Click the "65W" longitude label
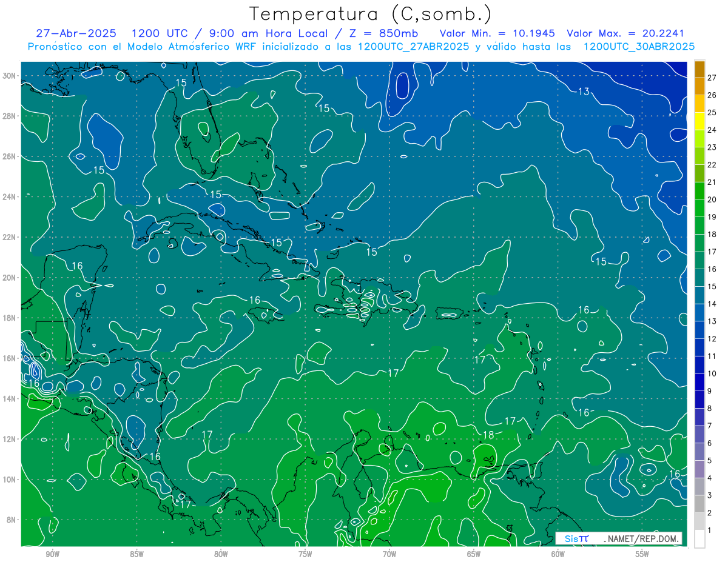Screen dimensions: 728x562 coord(474,554)
